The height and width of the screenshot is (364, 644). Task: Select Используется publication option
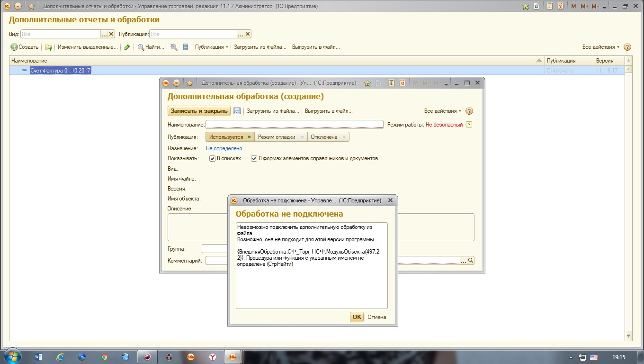pyautogui.click(x=230, y=137)
